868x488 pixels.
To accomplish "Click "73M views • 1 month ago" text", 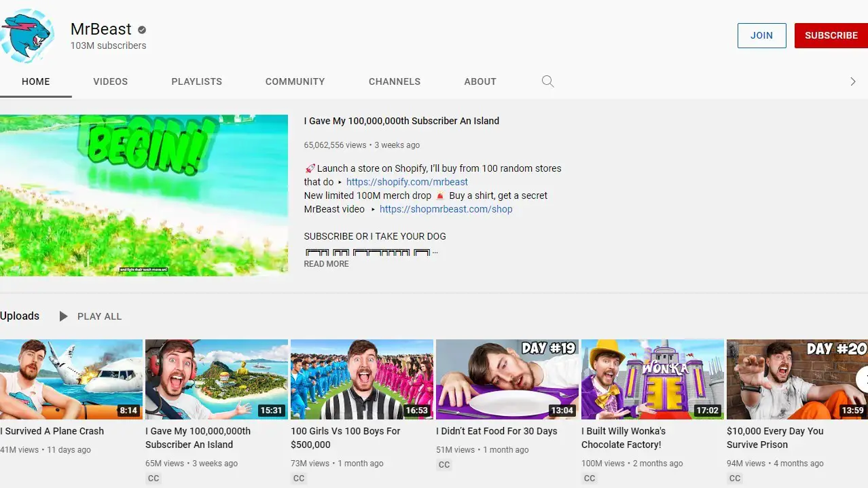I will tap(337, 464).
